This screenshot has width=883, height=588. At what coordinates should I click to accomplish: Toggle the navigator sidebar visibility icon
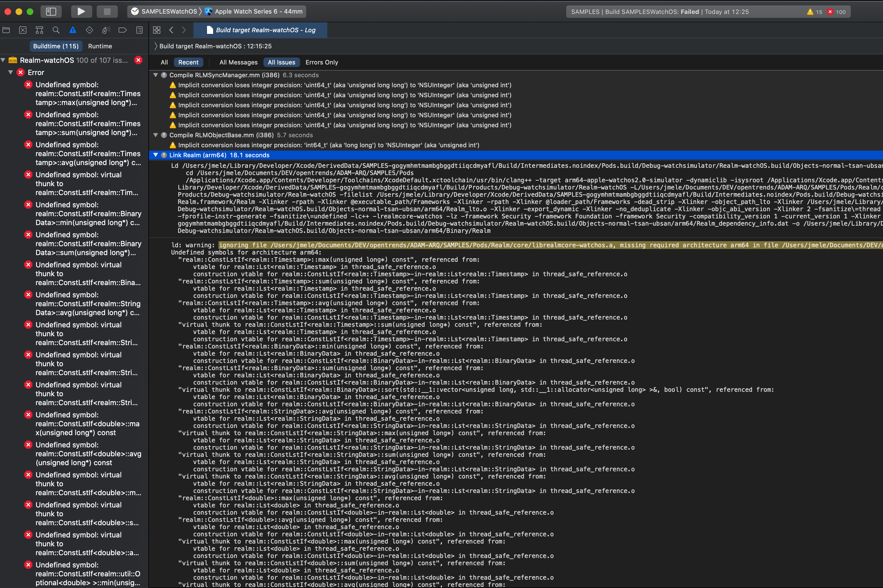[x=51, y=12]
